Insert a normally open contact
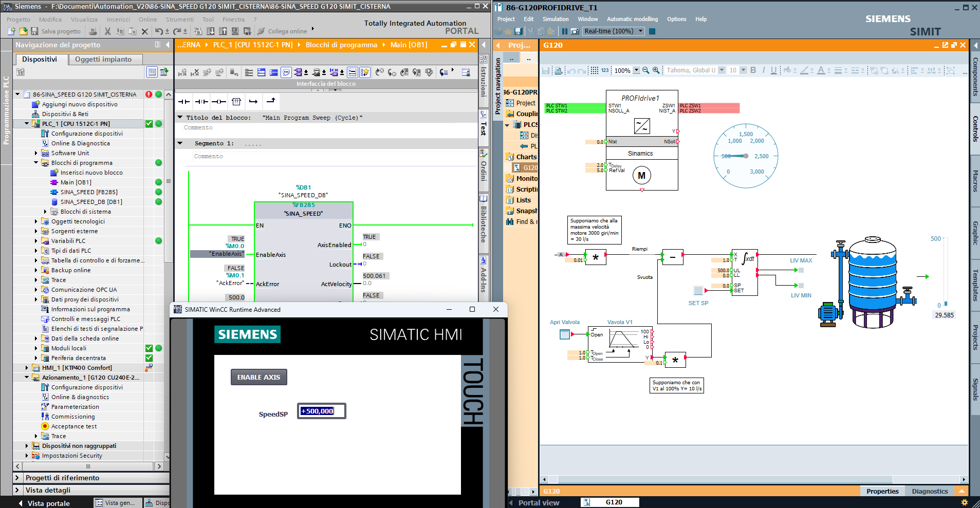980x508 pixels. click(184, 102)
